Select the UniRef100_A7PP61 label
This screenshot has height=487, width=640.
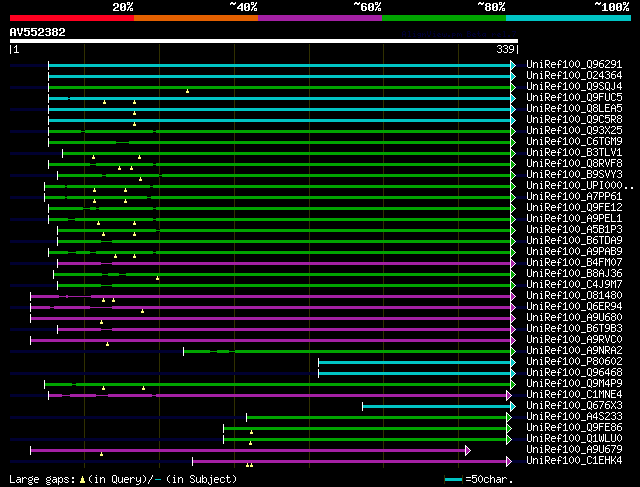(x=574, y=197)
